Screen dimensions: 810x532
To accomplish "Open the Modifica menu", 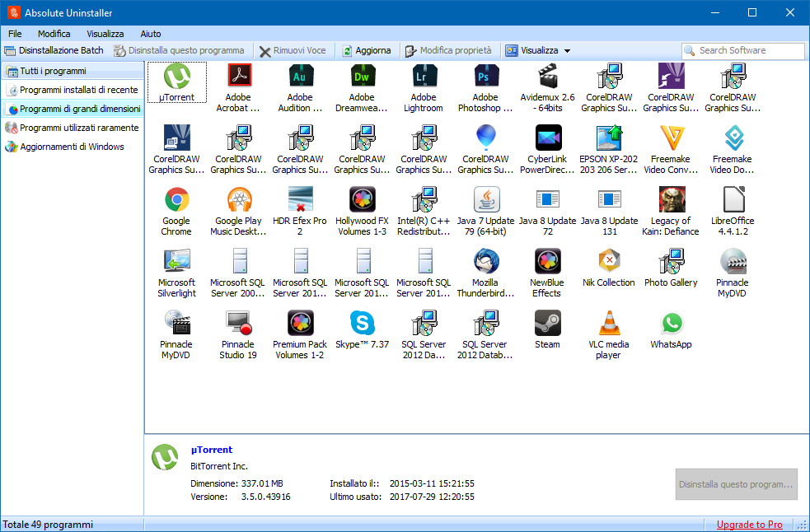I will click(x=54, y=34).
